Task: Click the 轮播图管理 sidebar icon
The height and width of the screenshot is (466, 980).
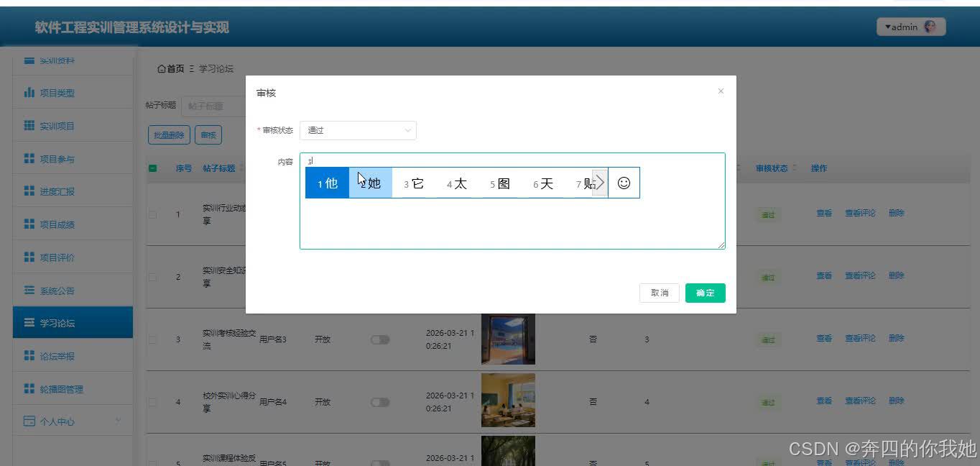Action: pyautogui.click(x=29, y=389)
